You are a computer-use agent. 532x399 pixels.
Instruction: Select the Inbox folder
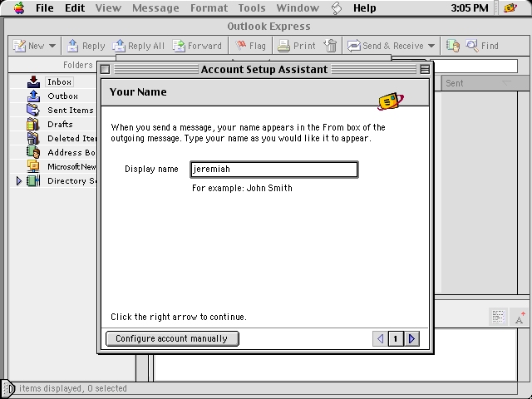(59, 81)
